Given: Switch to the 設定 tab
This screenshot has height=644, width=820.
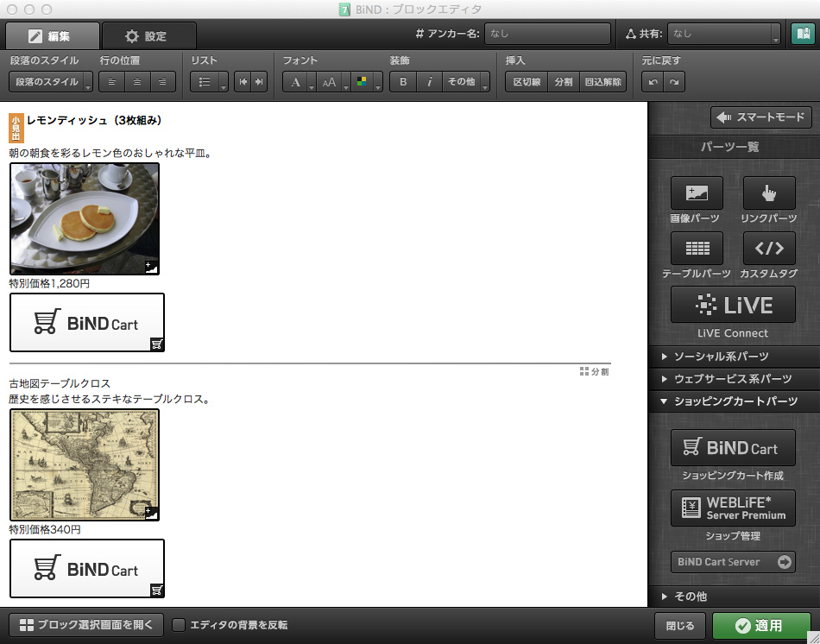Looking at the screenshot, I should (x=149, y=36).
